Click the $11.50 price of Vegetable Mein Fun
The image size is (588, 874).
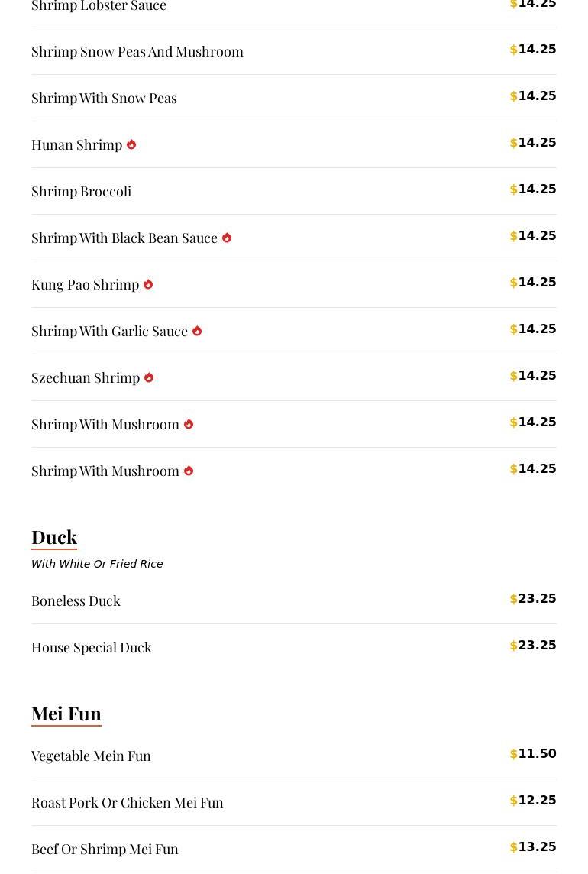pyautogui.click(x=533, y=754)
